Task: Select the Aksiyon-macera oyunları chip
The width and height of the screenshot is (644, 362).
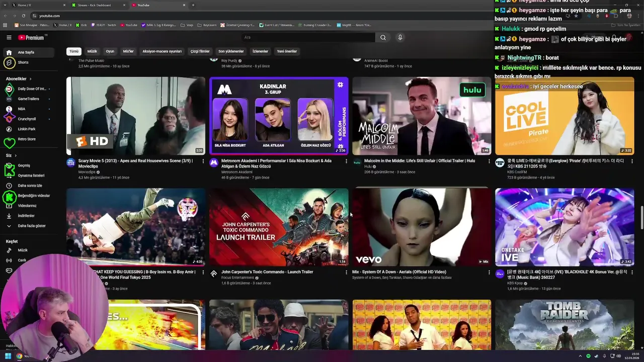Action: (162, 51)
